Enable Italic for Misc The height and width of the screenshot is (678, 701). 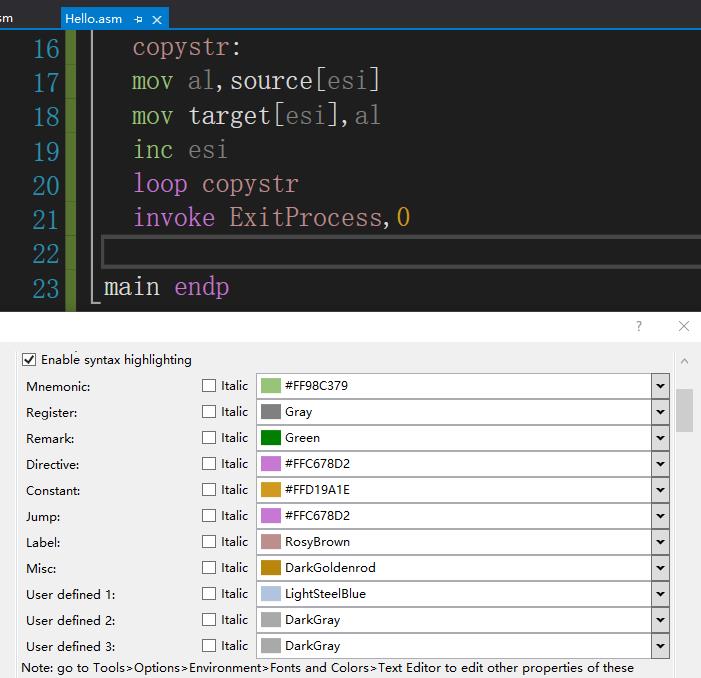pyautogui.click(x=209, y=567)
